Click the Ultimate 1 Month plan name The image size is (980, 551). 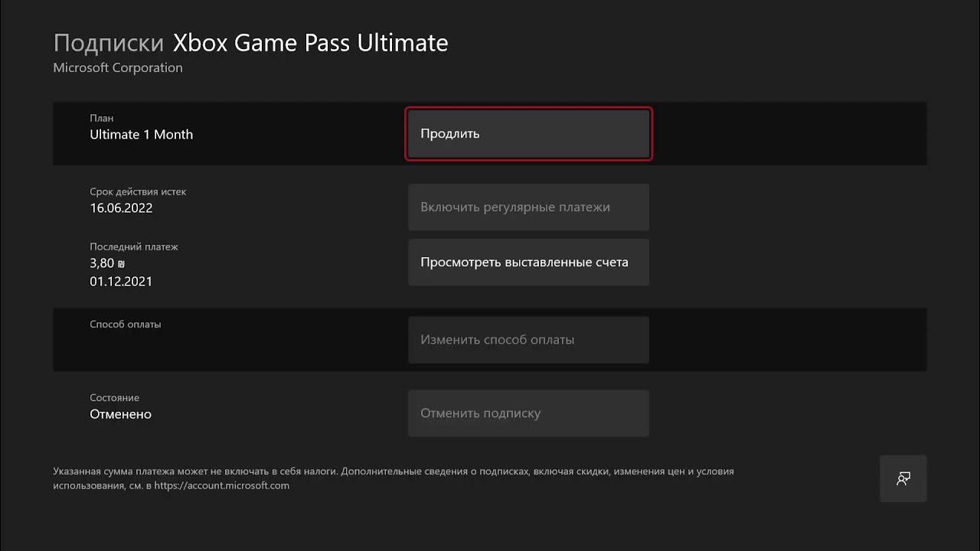(x=142, y=135)
